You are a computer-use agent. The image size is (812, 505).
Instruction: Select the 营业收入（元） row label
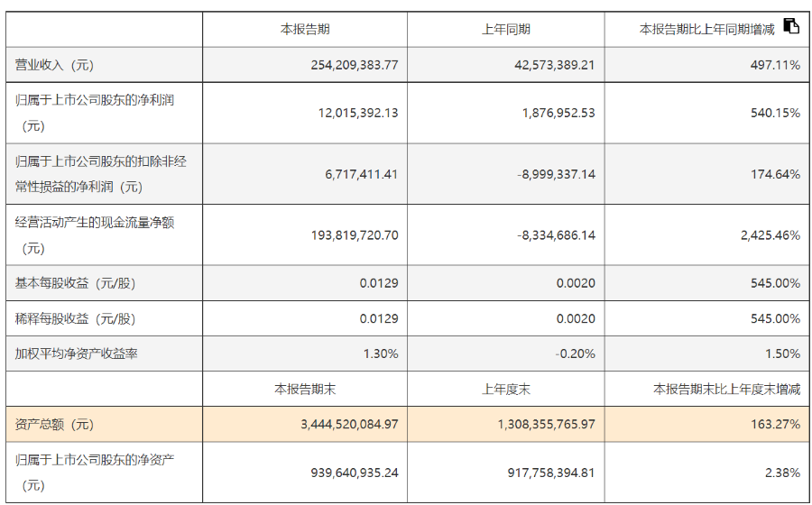54,65
